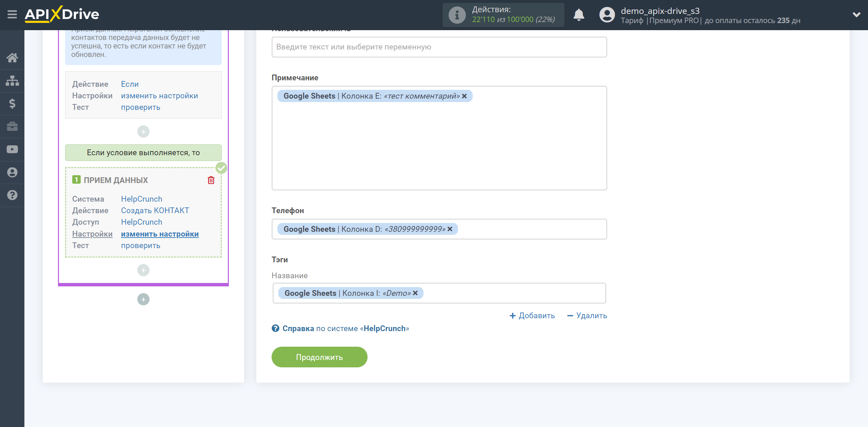The image size is (868, 427).
Task: Add step below the purple container
Action: tap(143, 299)
